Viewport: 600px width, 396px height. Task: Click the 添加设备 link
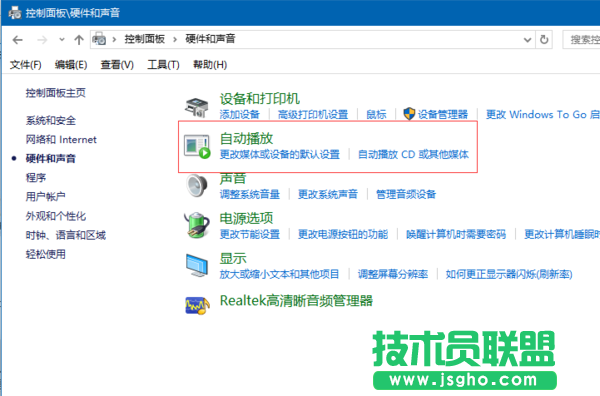coord(240,114)
